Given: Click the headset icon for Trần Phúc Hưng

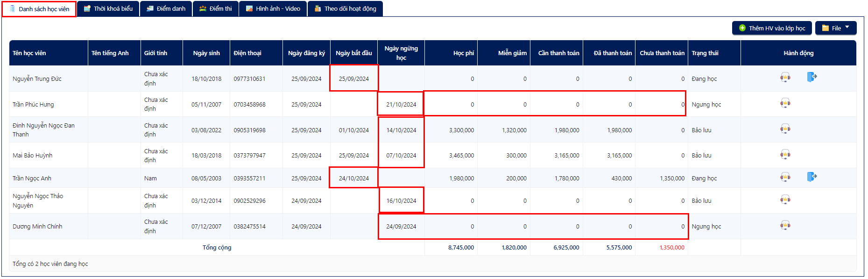Looking at the screenshot, I should click(x=785, y=103).
